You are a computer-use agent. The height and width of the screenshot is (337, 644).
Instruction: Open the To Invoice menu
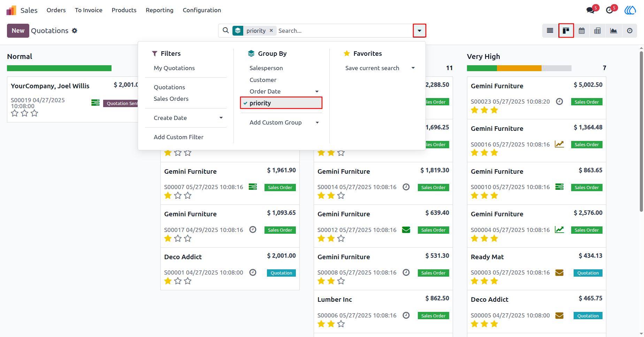[89, 10]
